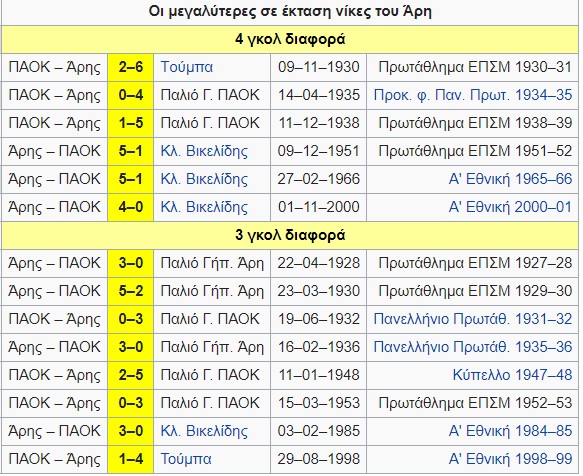This screenshot has width=583, height=476.
Task: Open Κύπελλο 1947–48 link
Action: tap(512, 375)
